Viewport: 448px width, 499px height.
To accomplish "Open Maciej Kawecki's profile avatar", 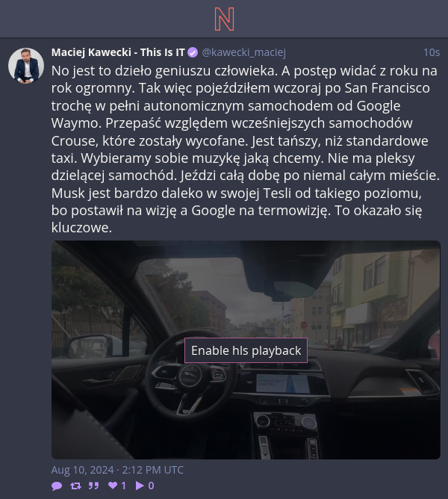I will [x=26, y=66].
